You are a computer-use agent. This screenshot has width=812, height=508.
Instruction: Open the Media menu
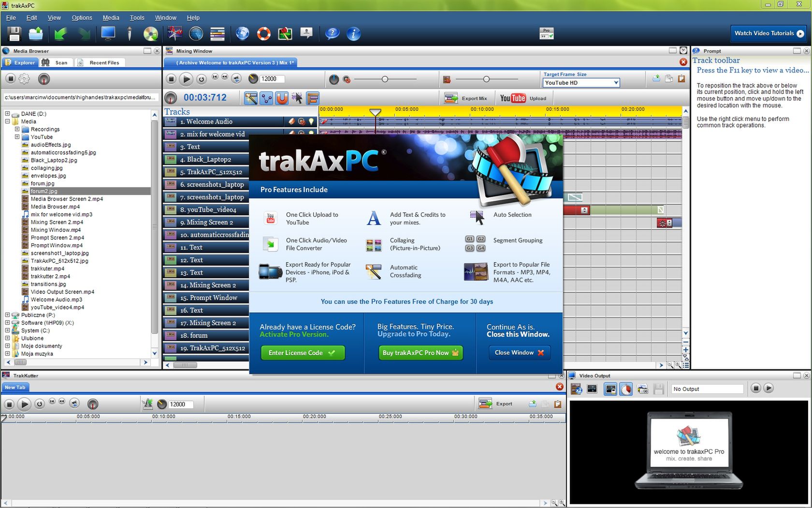coord(111,17)
